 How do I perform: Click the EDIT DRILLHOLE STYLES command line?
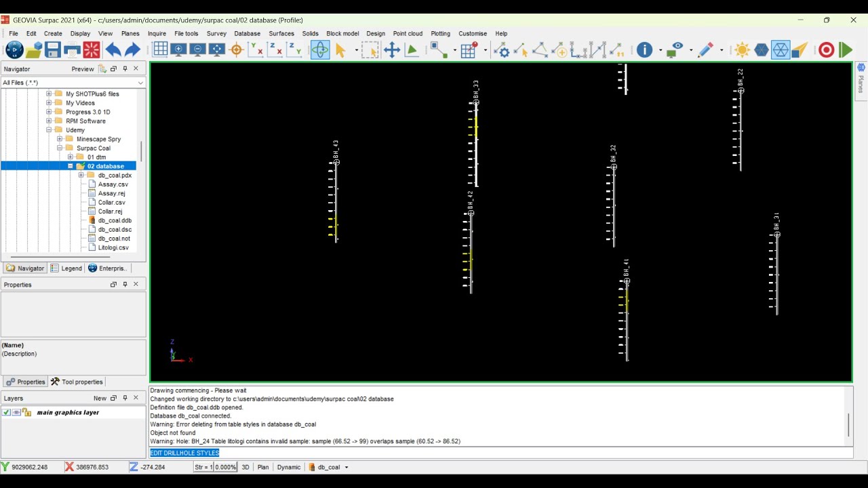point(500,453)
